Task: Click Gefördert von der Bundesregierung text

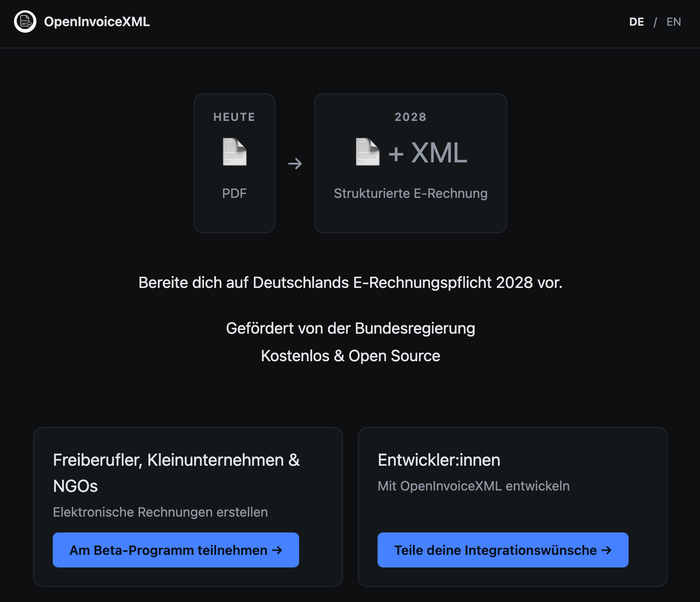Action: tap(350, 329)
